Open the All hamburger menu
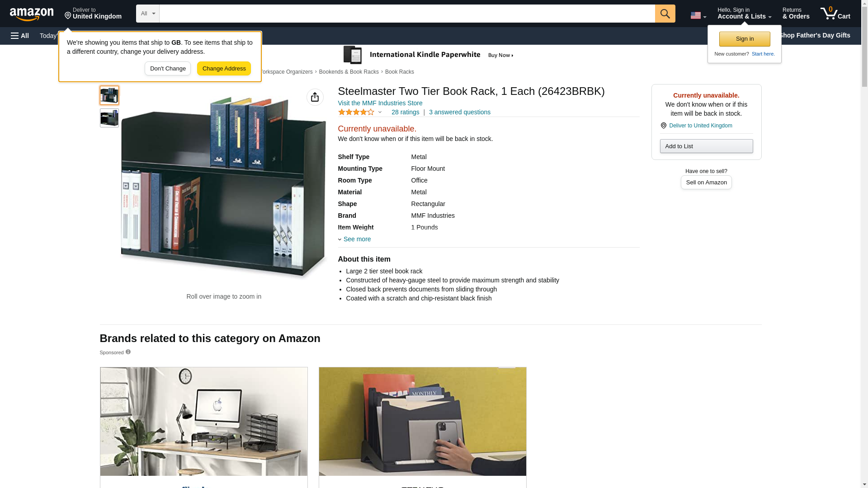Viewport: 868px width, 488px height. pos(20,36)
